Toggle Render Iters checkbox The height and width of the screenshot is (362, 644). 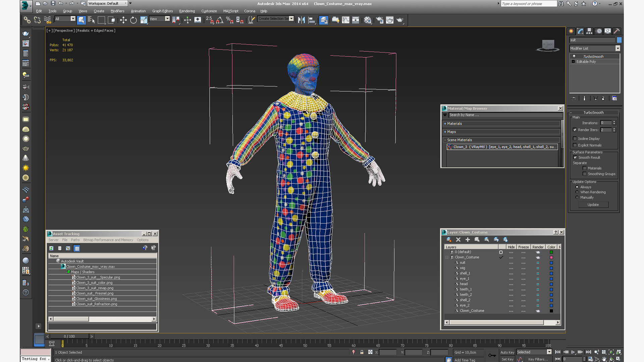pyautogui.click(x=575, y=130)
